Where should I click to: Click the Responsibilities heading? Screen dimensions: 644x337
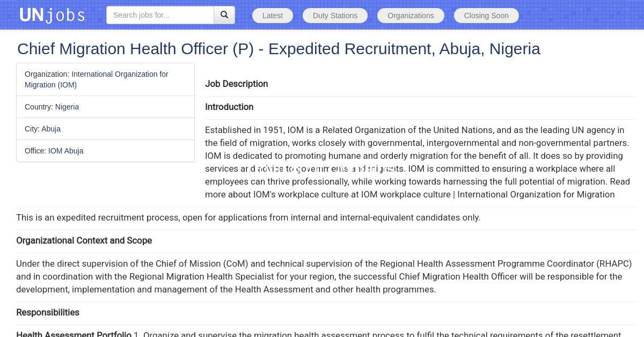coord(48,312)
